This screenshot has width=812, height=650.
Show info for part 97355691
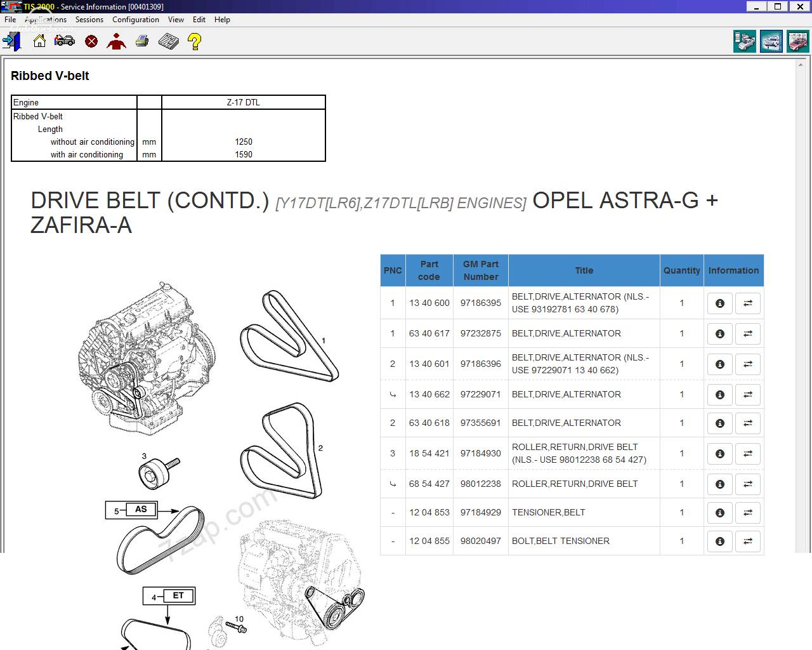click(x=720, y=423)
